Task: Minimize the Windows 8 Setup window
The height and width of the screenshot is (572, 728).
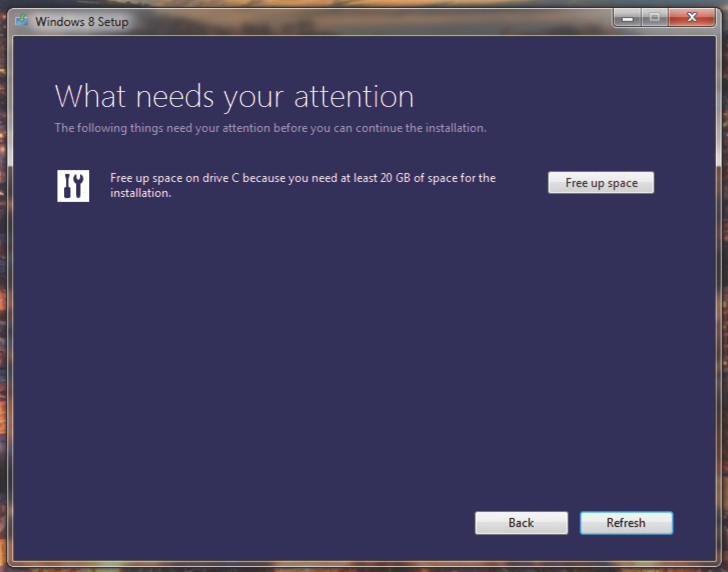Action: (628, 18)
